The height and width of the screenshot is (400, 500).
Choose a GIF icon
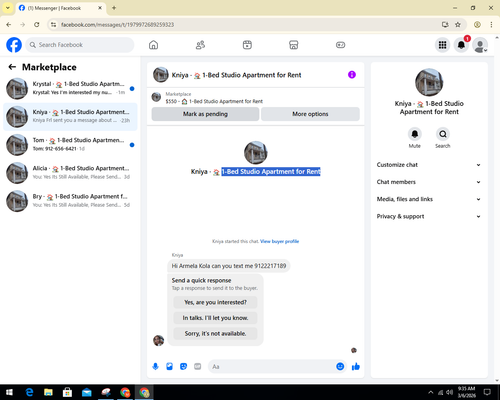point(198,367)
